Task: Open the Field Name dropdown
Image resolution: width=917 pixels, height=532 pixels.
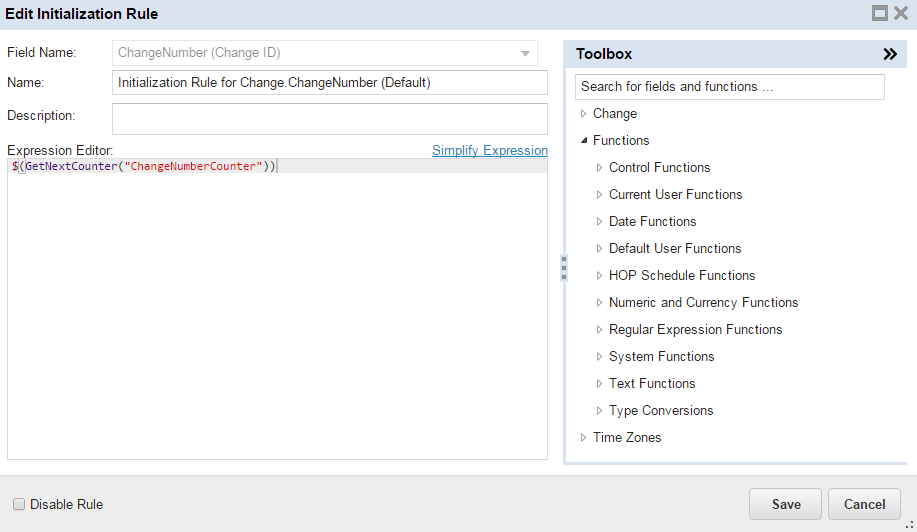Action: [525, 54]
